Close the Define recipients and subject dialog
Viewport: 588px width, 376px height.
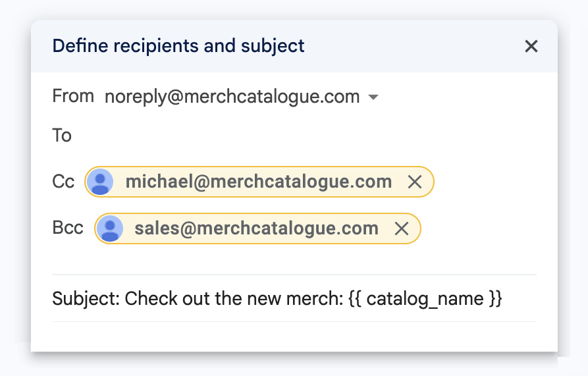531,47
